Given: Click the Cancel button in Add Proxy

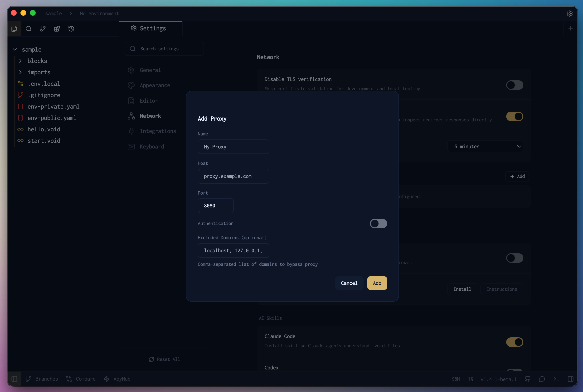Looking at the screenshot, I should click(x=349, y=283).
